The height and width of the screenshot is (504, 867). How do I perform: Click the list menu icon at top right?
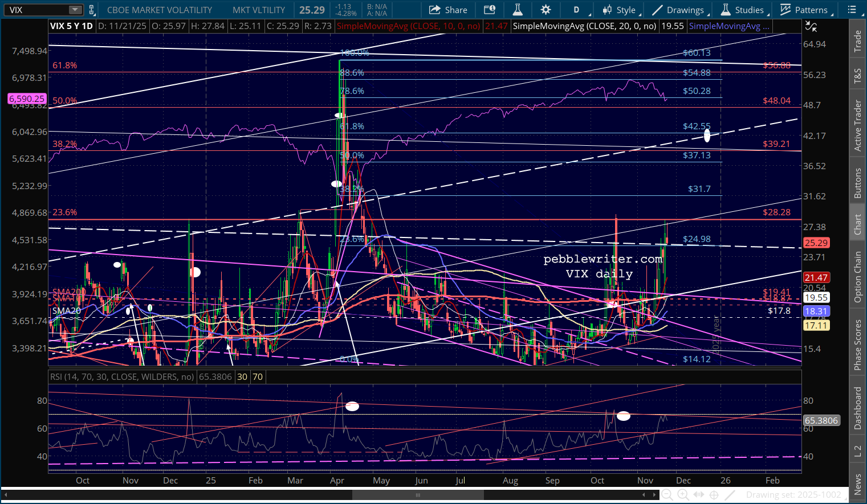pyautogui.click(x=852, y=10)
